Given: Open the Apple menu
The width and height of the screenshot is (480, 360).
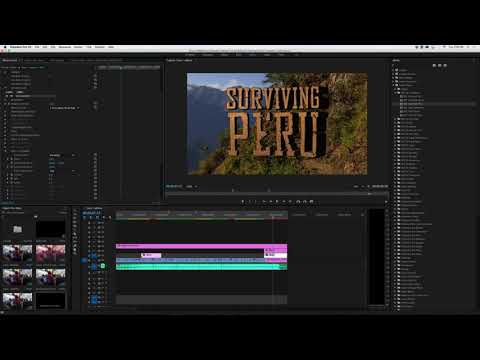Looking at the screenshot, I should click(5, 47).
